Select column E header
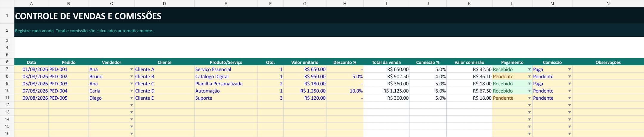Viewport: 644px width, 137px height. pyautogui.click(x=226, y=4)
